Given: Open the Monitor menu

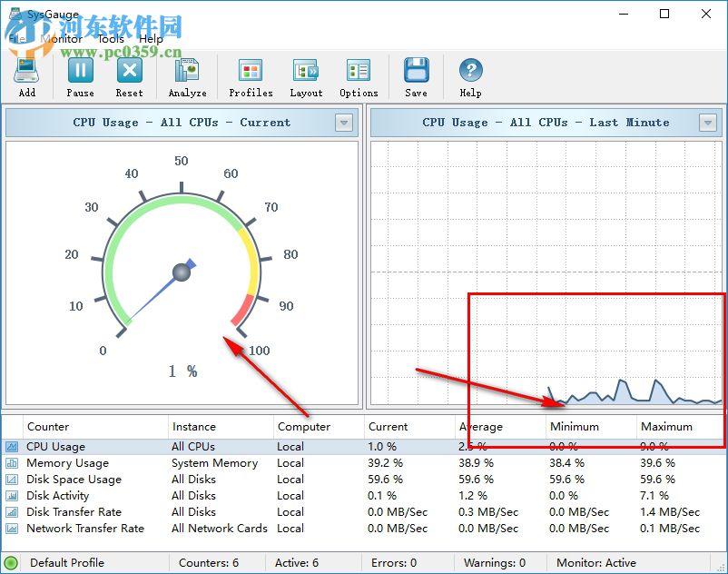Looking at the screenshot, I should 62,39.
